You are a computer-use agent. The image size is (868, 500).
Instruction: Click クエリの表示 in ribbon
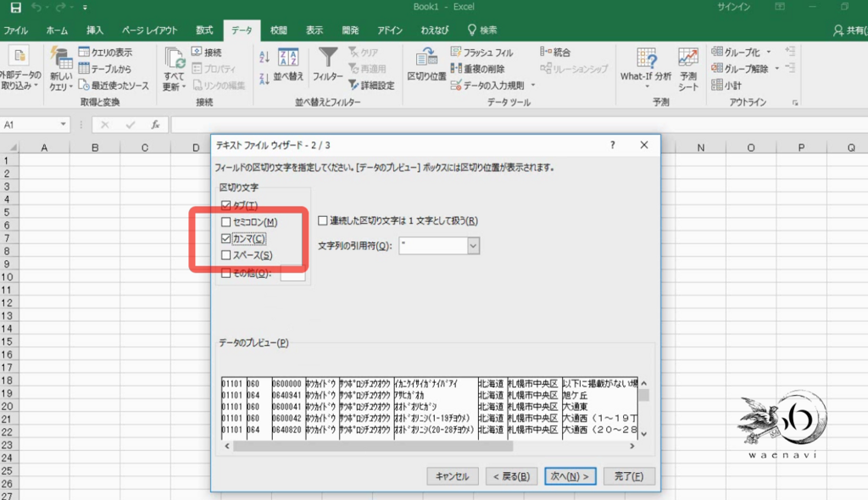[x=106, y=52]
